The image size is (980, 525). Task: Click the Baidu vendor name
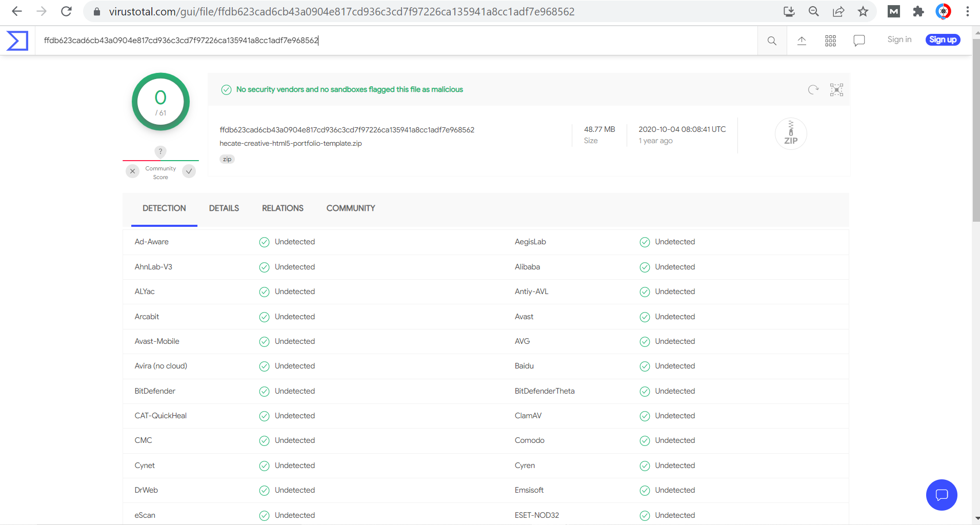[x=524, y=366]
